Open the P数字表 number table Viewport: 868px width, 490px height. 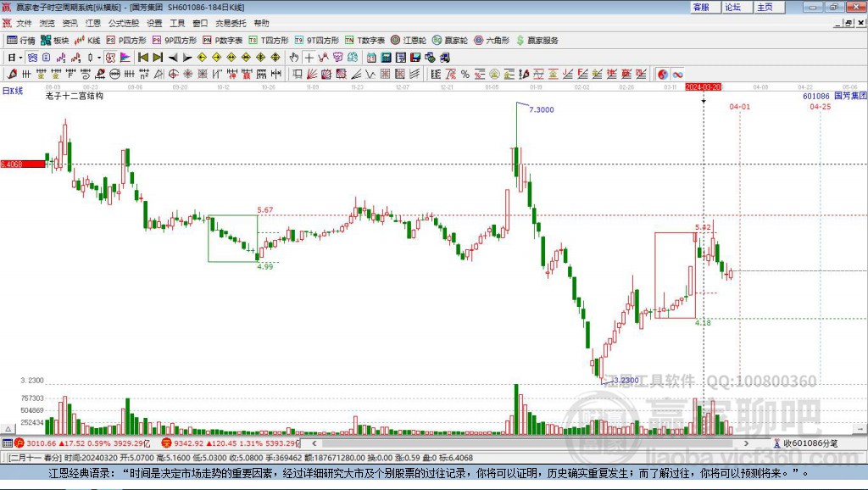(x=223, y=41)
